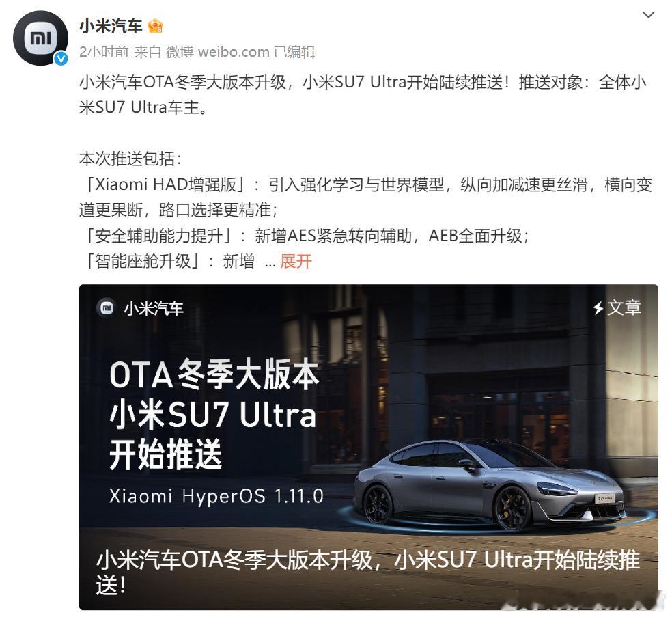The height and width of the screenshot is (617, 672).
Task: Click the crown membership badge beside the username
Action: (x=155, y=27)
